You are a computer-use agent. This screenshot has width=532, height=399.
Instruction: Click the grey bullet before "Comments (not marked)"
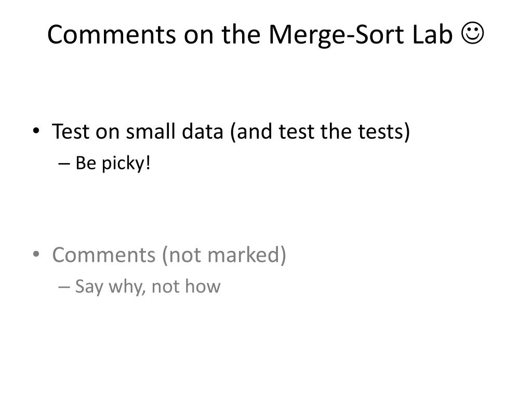click(x=36, y=256)
